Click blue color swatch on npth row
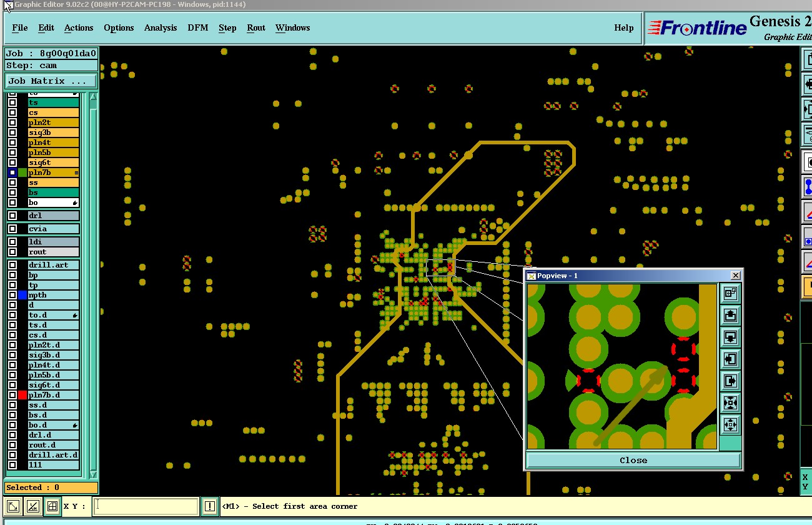This screenshot has height=525, width=812. pyautogui.click(x=22, y=295)
